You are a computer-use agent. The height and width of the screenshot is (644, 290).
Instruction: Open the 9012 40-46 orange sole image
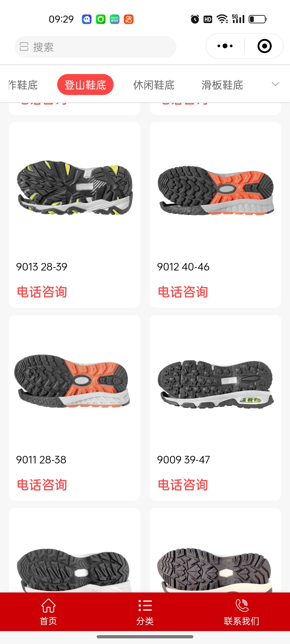click(216, 190)
